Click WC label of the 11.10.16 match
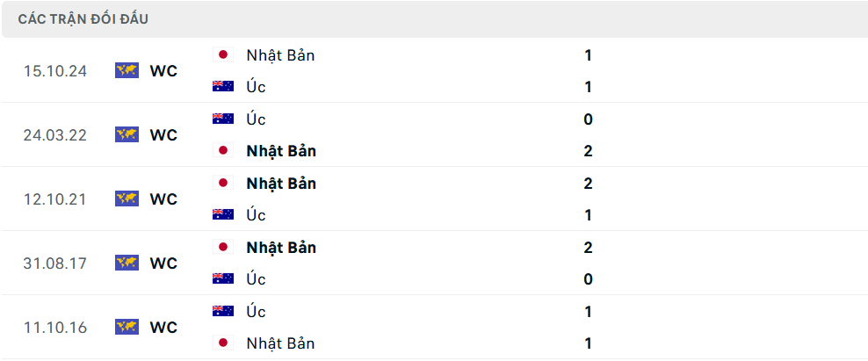868x361 pixels. pos(164,328)
